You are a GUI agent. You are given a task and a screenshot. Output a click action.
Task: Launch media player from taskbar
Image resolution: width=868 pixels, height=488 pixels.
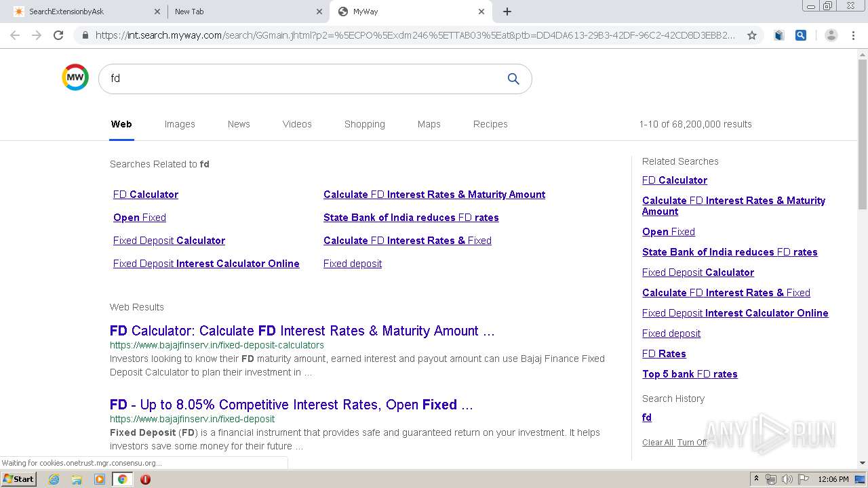100,479
